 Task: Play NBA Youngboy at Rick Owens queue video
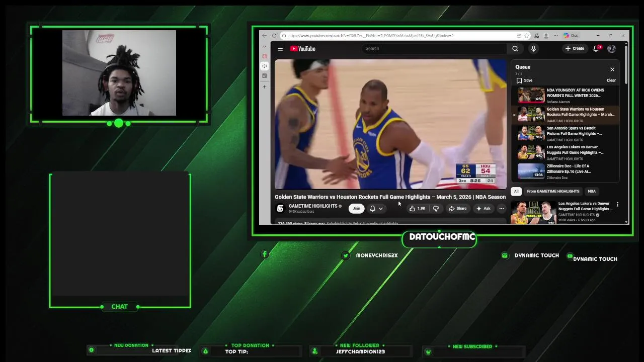point(566,95)
